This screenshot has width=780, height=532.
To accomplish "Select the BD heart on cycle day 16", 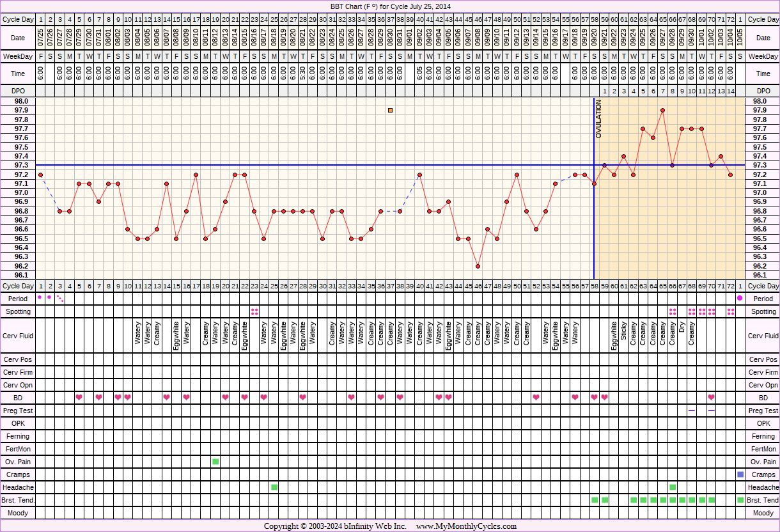I will pos(186,397).
